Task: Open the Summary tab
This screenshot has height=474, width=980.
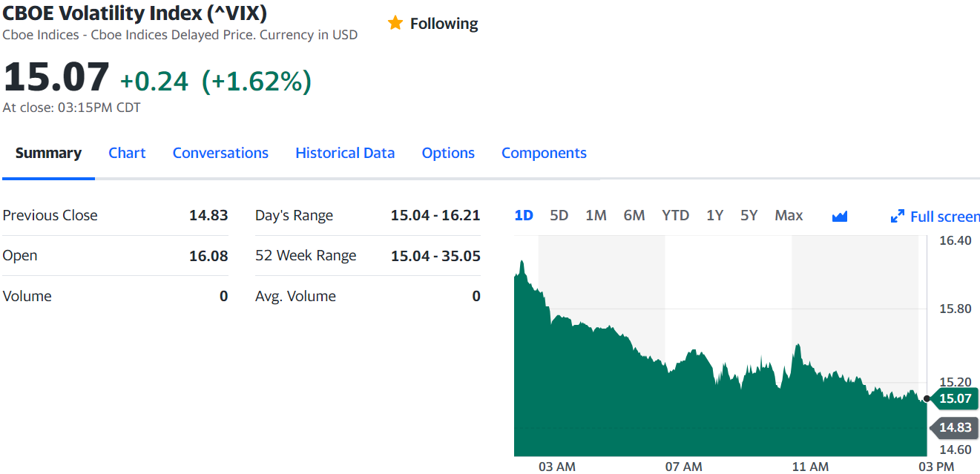Action: pos(48,153)
